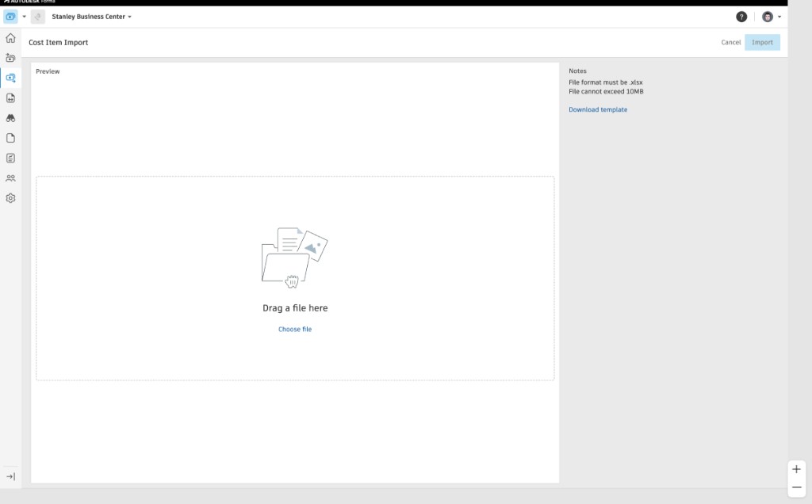Open the Change Order sidebar icon
The height and width of the screenshot is (504, 812).
click(x=10, y=97)
